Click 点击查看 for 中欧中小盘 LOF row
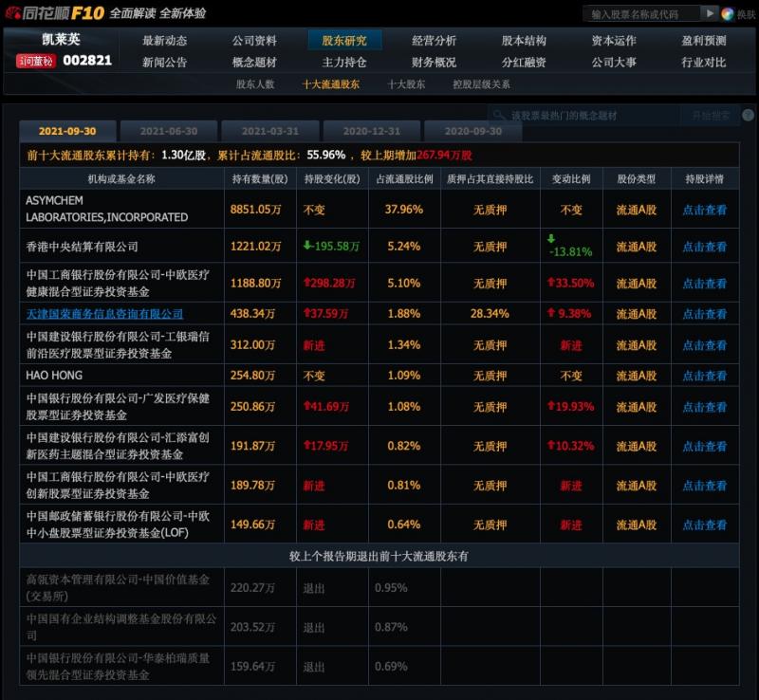The image size is (759, 700). coord(705,525)
